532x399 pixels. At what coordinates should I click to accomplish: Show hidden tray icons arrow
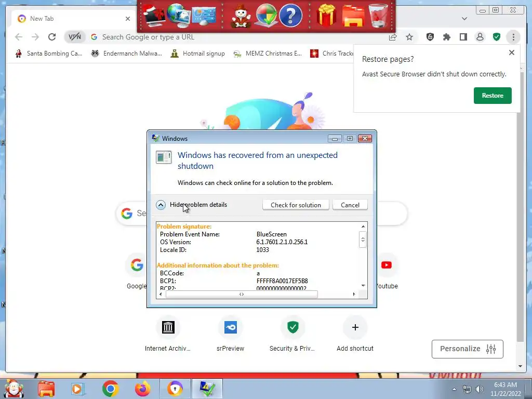(454, 389)
